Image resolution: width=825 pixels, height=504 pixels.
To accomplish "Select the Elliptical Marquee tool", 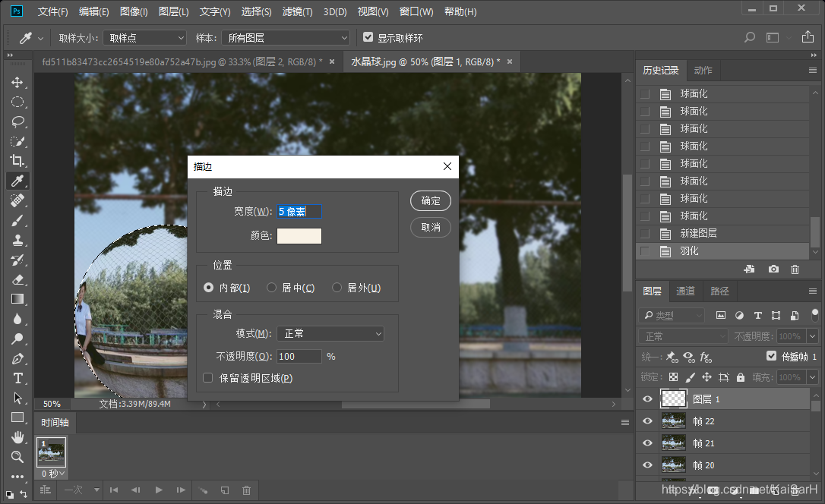I will click(17, 102).
